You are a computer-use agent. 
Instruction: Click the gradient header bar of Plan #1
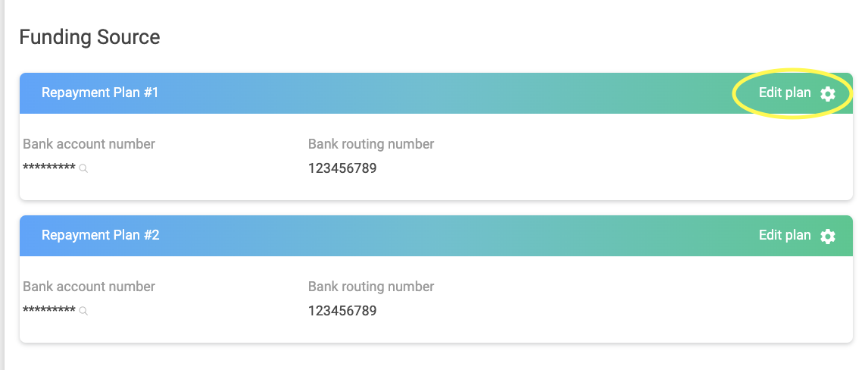(454, 93)
